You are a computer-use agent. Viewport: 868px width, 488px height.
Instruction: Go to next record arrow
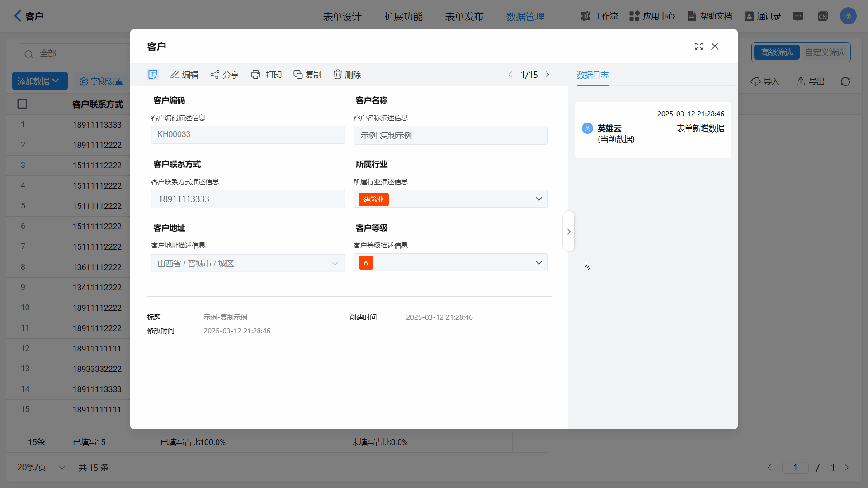coord(547,75)
